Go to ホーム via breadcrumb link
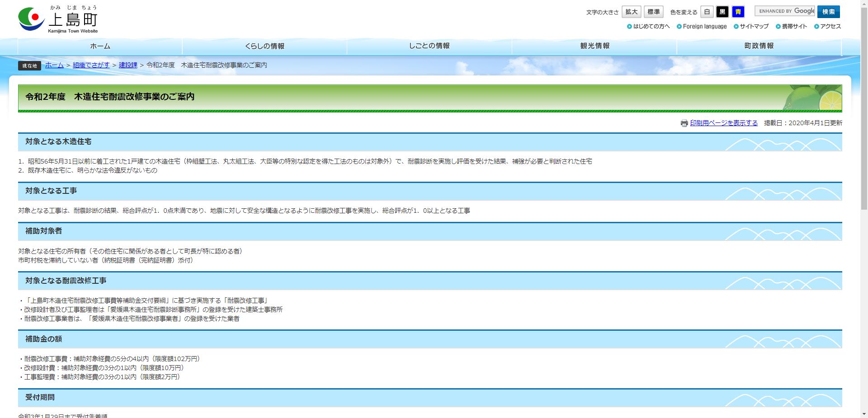The height and width of the screenshot is (418, 868). pos(54,65)
